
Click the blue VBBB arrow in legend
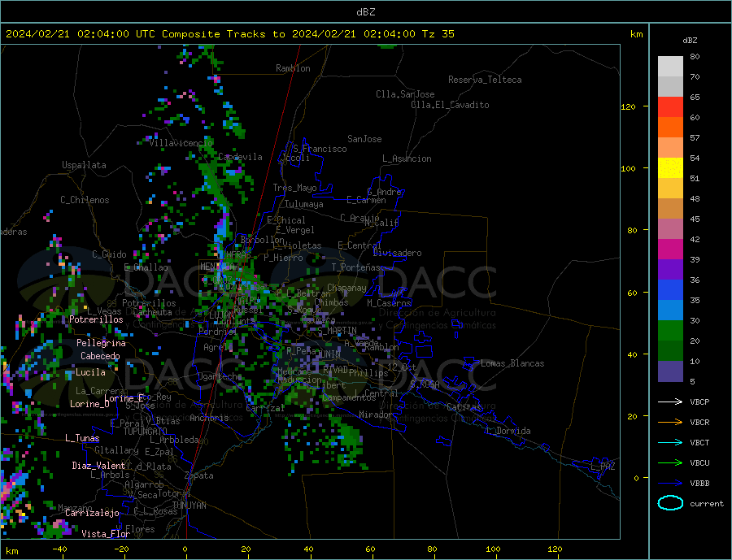point(670,484)
